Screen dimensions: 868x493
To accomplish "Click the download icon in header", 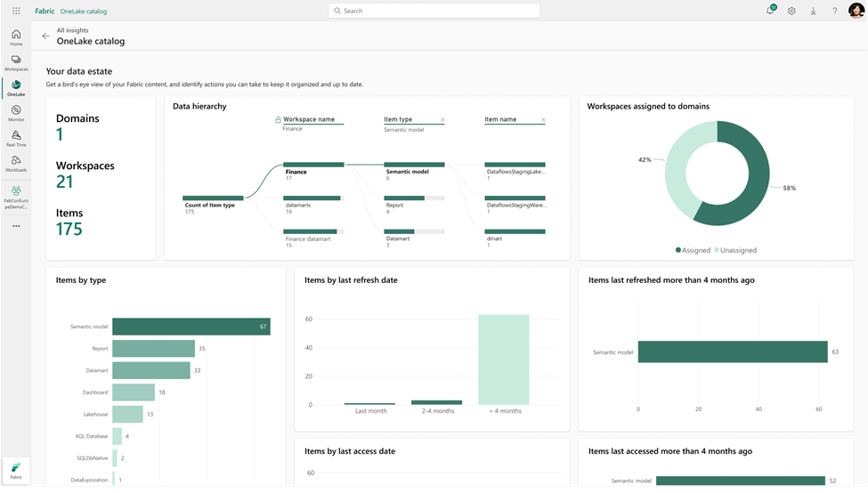I will point(813,11).
